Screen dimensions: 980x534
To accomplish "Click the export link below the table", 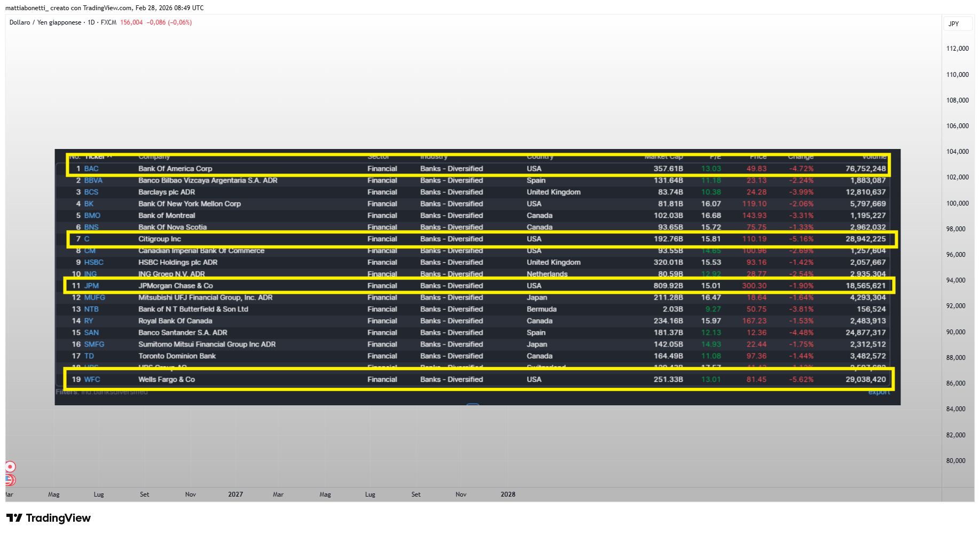I will [879, 392].
